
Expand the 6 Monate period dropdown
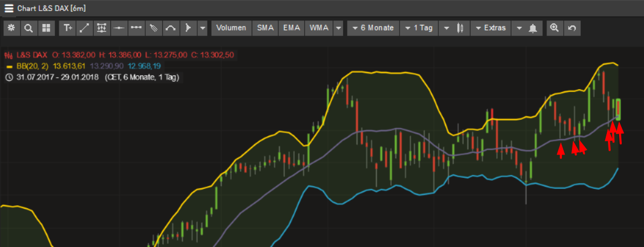click(371, 28)
